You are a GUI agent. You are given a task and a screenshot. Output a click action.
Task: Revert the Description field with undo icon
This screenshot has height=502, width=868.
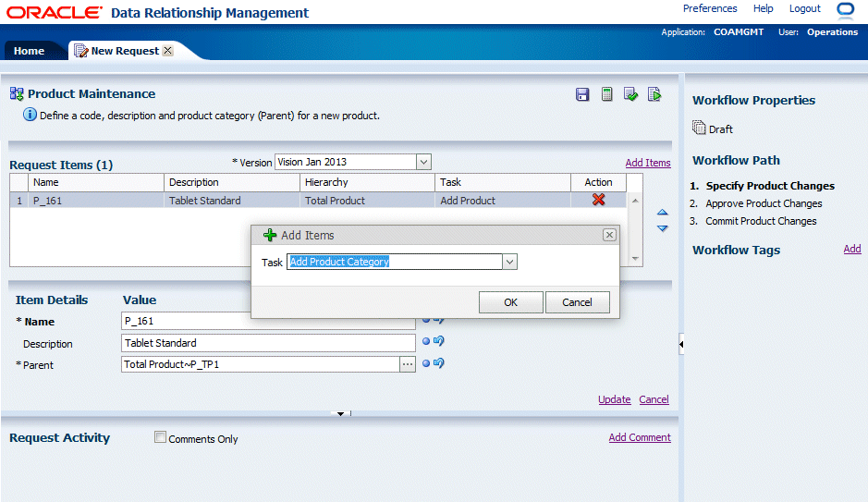click(439, 341)
